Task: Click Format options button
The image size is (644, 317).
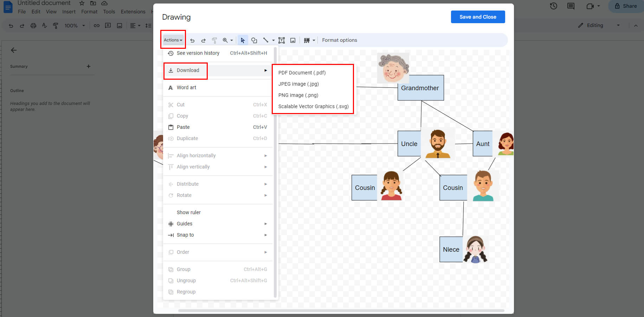Action: tap(339, 40)
